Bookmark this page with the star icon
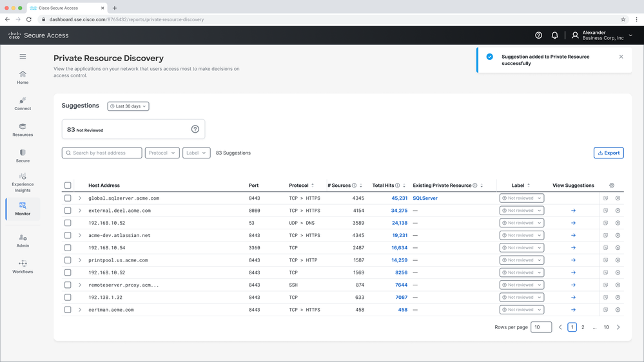 point(623,19)
